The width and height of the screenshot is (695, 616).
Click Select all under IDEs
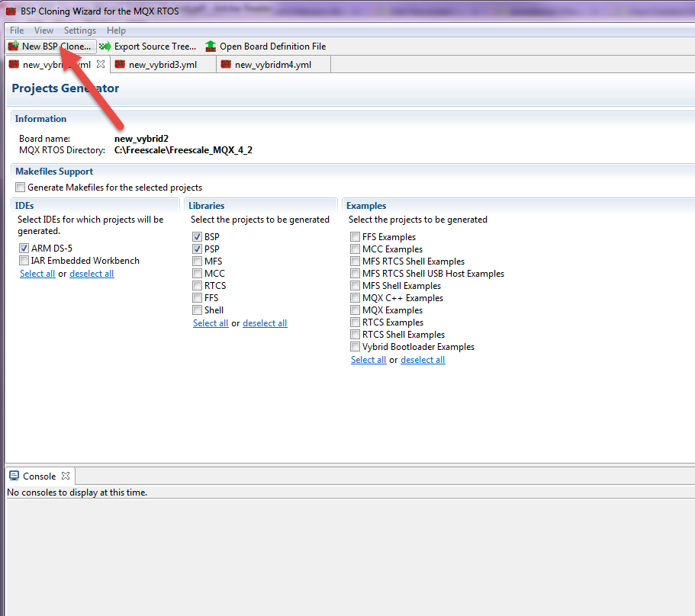pyautogui.click(x=37, y=273)
